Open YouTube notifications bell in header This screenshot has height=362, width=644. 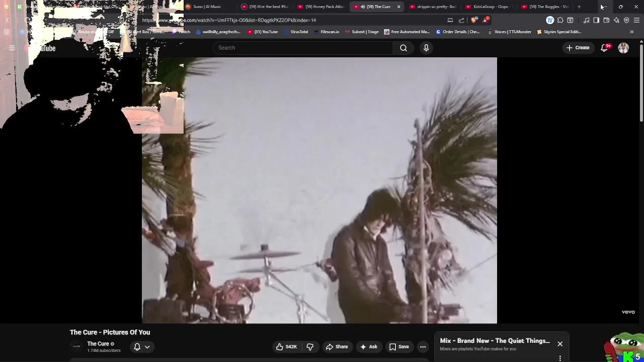coord(605,48)
